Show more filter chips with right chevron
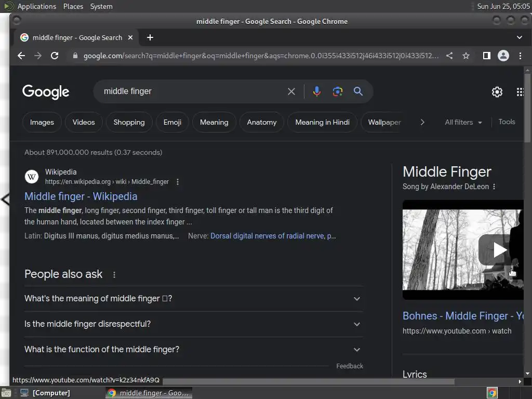Viewport: 532px width, 399px height. click(422, 122)
